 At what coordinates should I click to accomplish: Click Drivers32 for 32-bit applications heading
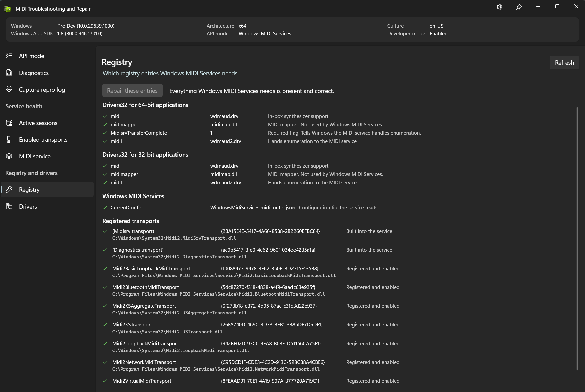pos(145,155)
